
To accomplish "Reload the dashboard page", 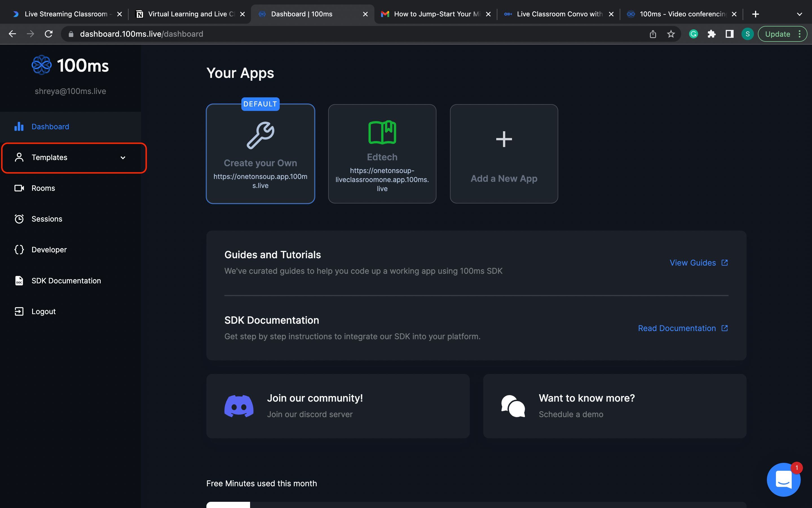I will coord(49,34).
